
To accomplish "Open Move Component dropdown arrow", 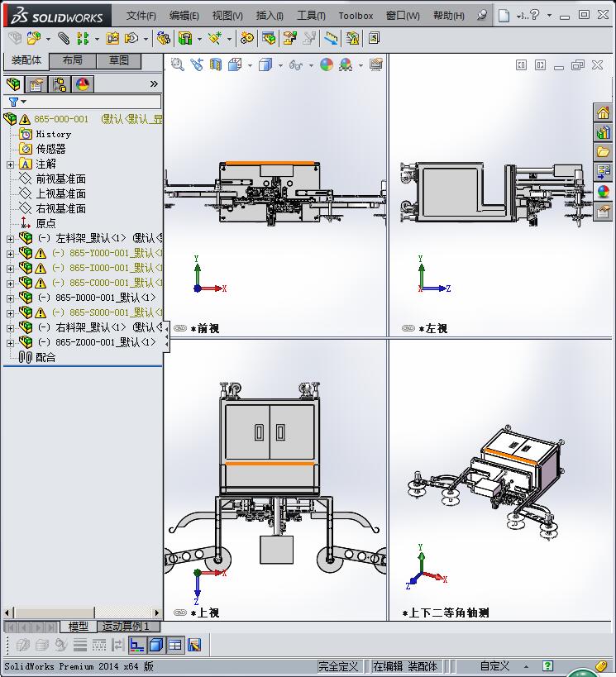I will click(x=146, y=39).
